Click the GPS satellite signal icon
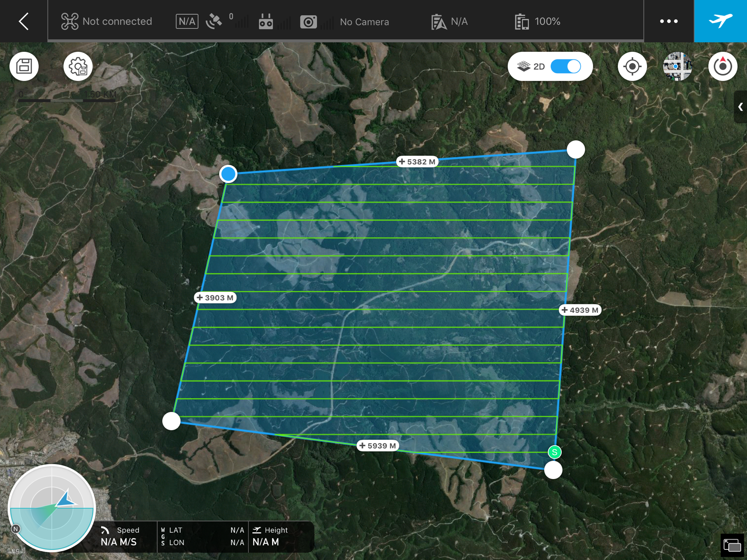The width and height of the screenshot is (747, 560). (x=214, y=21)
